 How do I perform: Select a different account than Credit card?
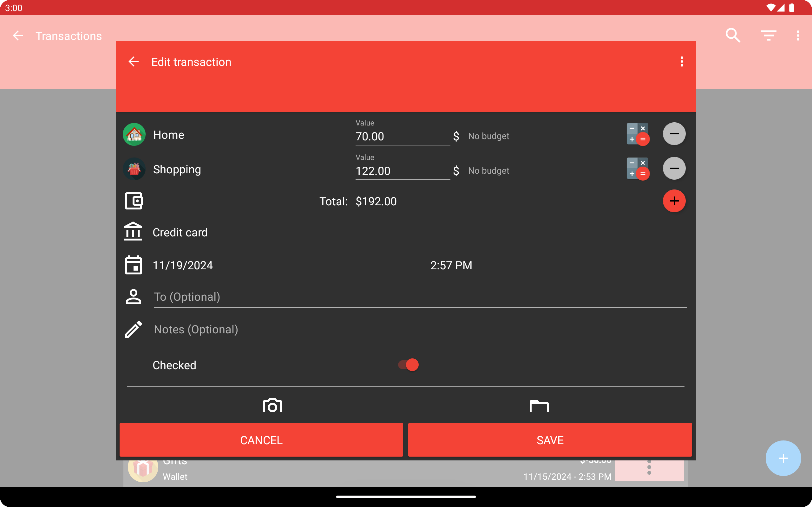(x=180, y=232)
